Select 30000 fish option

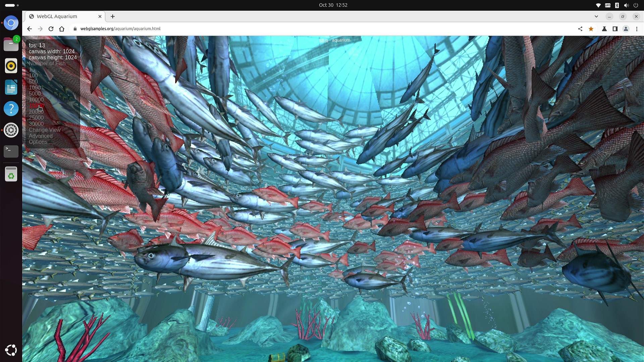tap(36, 124)
